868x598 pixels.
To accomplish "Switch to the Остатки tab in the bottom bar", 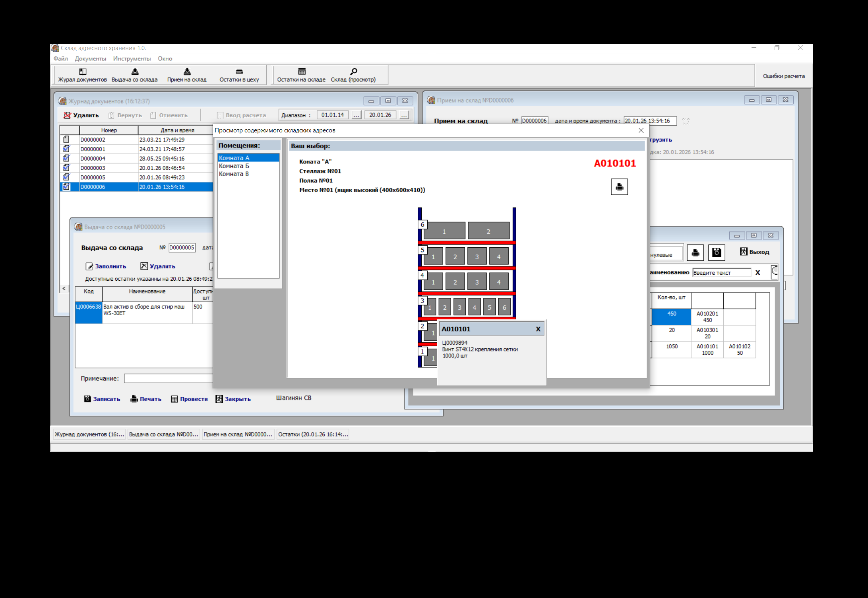I will click(x=313, y=434).
